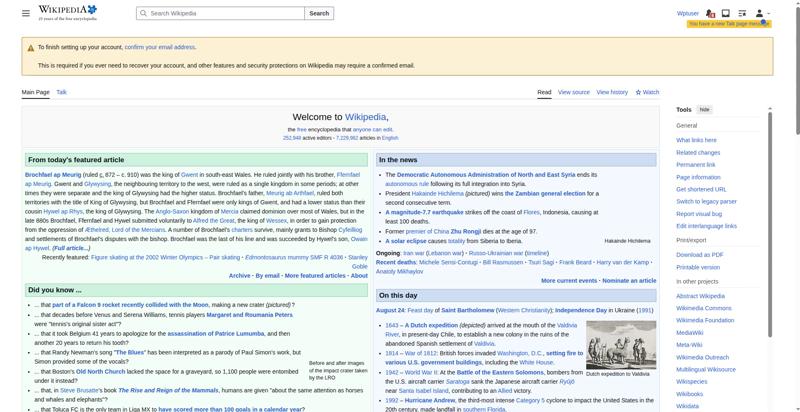
Task: Open Abstract Wikipedia project link
Action: [x=700, y=296]
